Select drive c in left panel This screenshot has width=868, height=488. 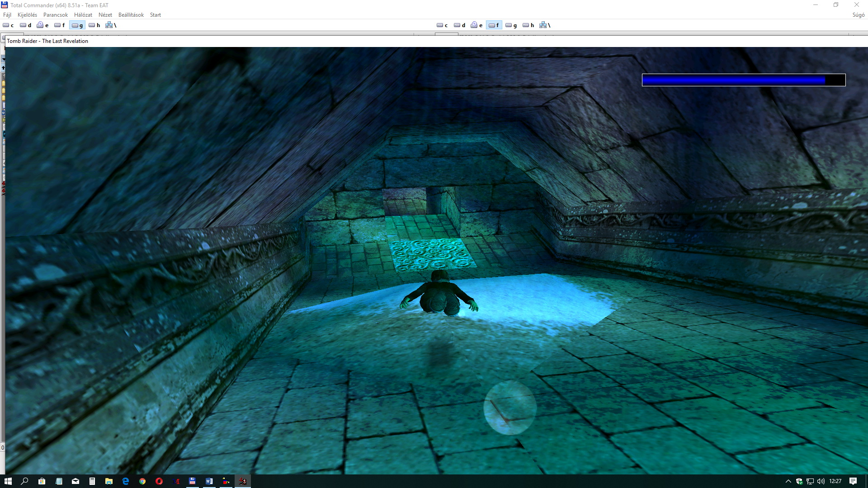[8, 25]
